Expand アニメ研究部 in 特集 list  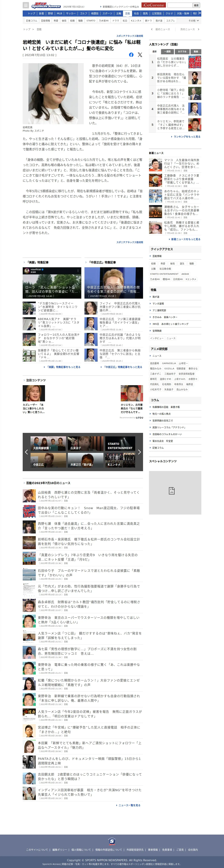tap(175, 310)
